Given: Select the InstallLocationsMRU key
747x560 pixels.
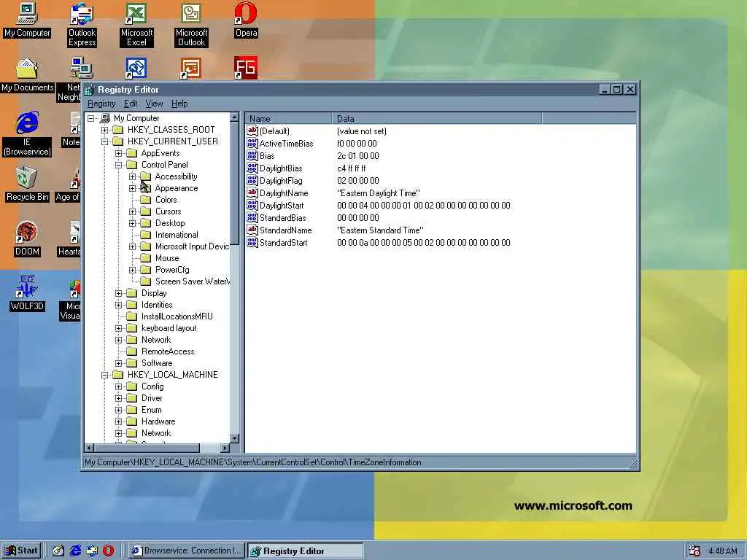Looking at the screenshot, I should pos(177,316).
